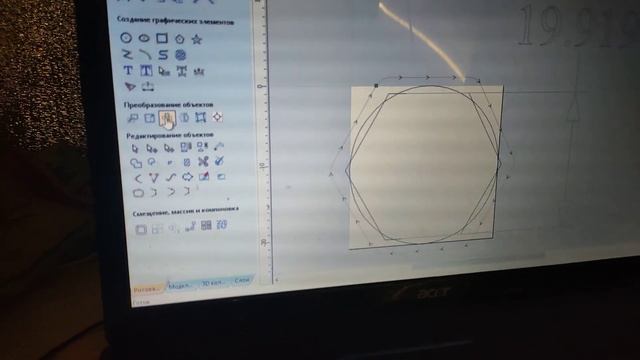Click the V-shaped node icon
The image size is (640, 360).
154,178
